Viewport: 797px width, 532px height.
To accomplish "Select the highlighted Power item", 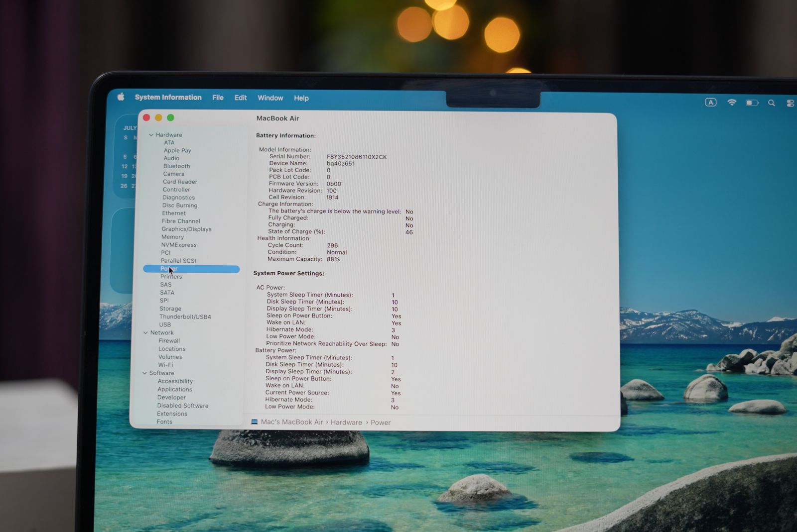I will point(191,269).
